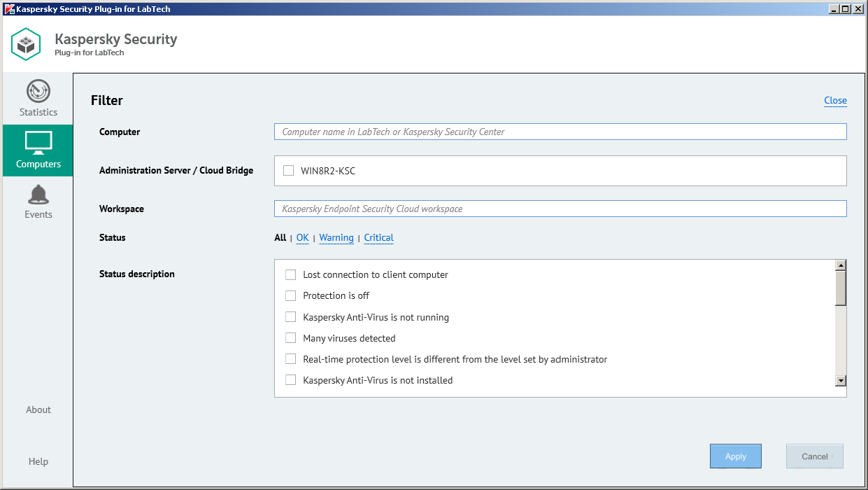Click the status description scrollbar thumb
The image size is (868, 490).
[x=841, y=288]
